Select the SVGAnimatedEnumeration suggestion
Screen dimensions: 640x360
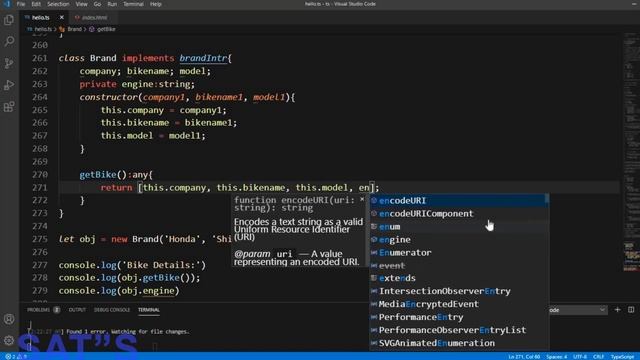coord(457,343)
